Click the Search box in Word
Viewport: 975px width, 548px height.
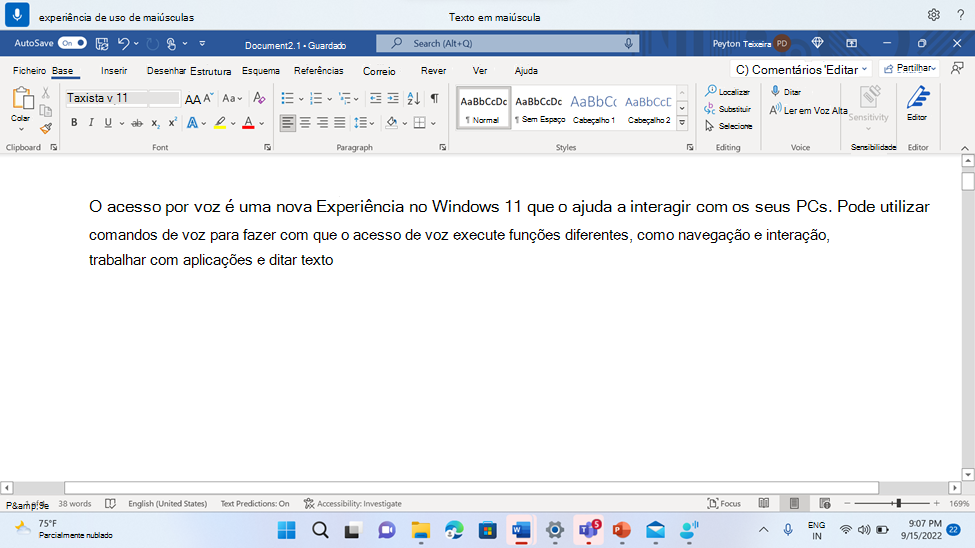pos(507,44)
